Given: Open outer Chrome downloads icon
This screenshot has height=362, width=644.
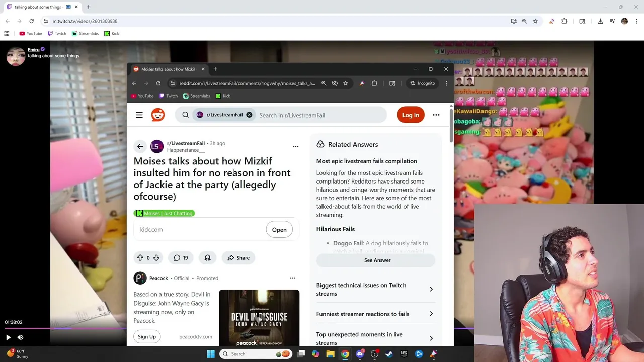Looking at the screenshot, I should tap(600, 21).
